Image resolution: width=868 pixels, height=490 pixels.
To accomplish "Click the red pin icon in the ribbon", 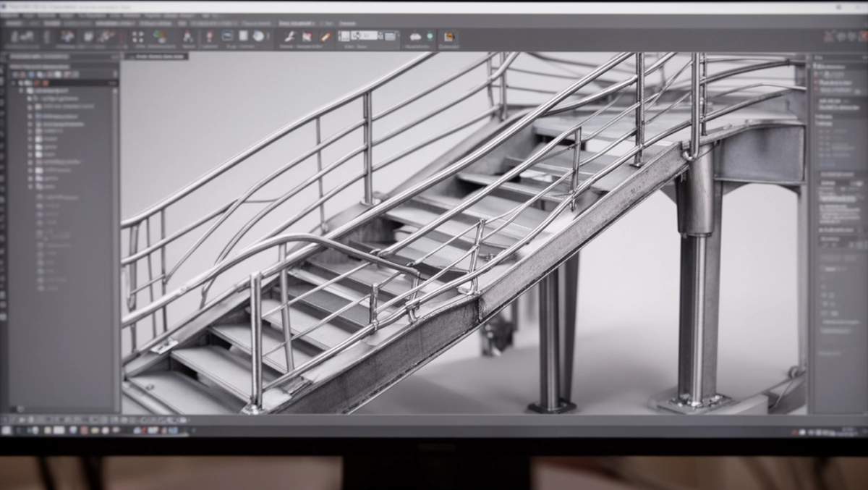I will point(209,36).
